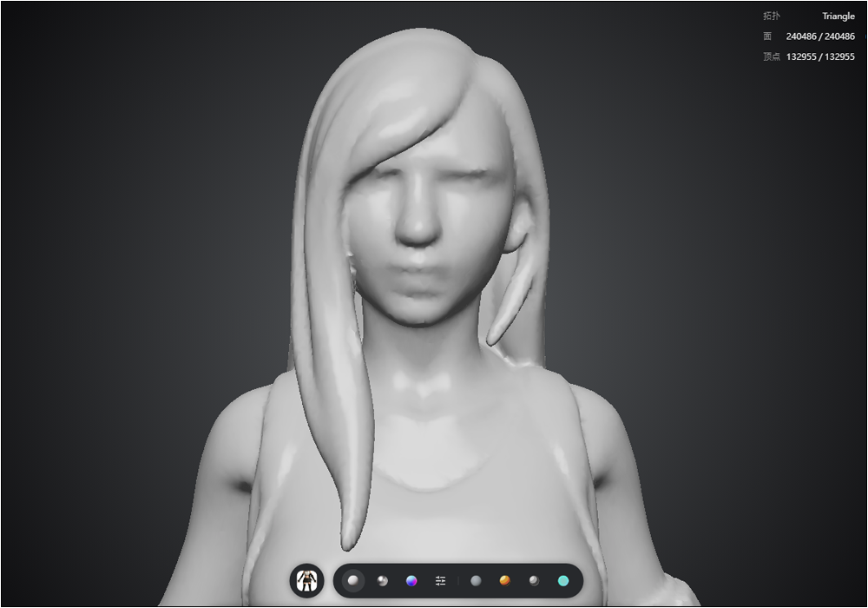Select the vertex count 132955 / 132955

(820, 56)
